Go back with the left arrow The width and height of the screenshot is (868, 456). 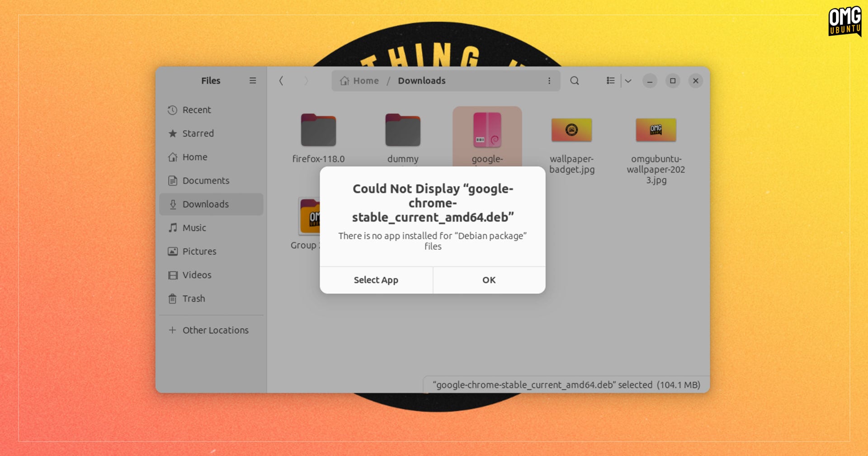point(281,81)
